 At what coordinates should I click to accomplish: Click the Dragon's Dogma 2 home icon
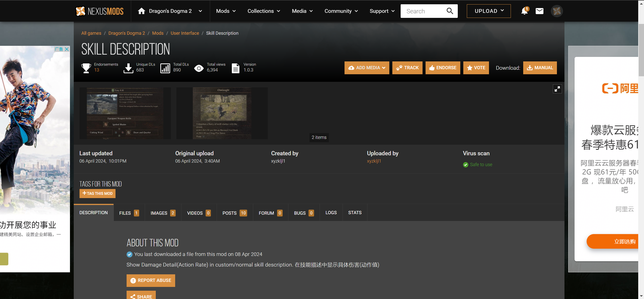(141, 11)
